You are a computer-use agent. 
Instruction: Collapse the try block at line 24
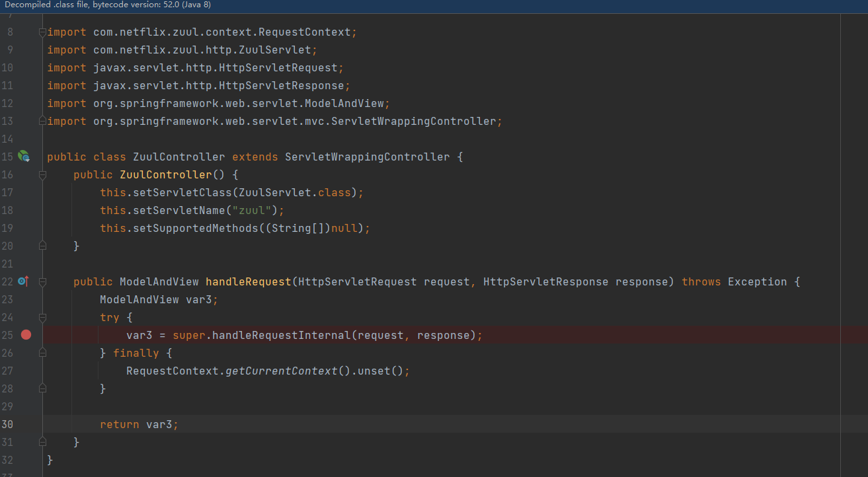[x=42, y=317]
